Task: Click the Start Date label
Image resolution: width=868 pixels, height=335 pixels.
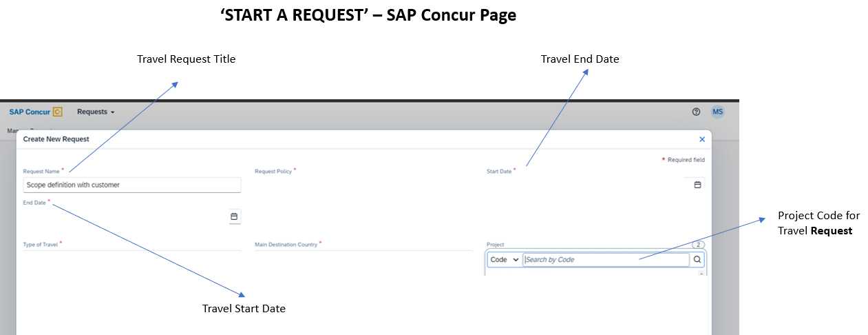Action: [500, 171]
